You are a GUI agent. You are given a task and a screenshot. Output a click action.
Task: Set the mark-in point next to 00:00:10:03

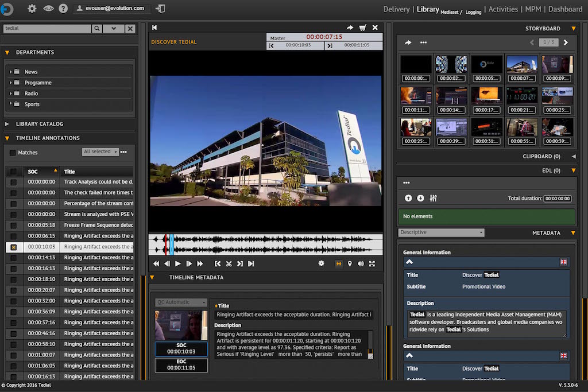[272, 45]
